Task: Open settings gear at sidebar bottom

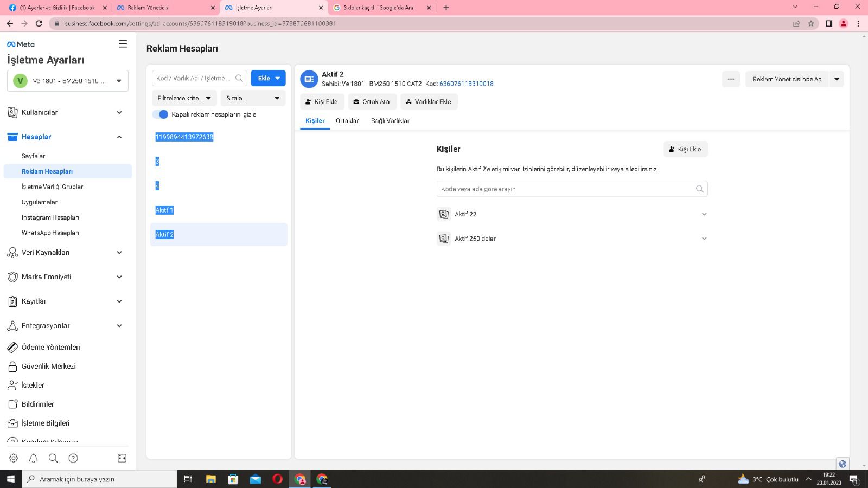Action: 14,458
